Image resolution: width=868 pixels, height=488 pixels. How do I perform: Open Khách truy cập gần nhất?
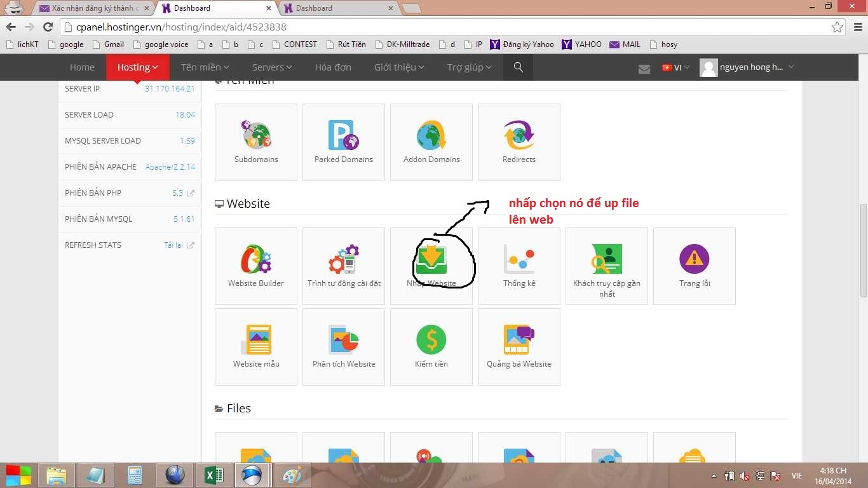click(607, 265)
